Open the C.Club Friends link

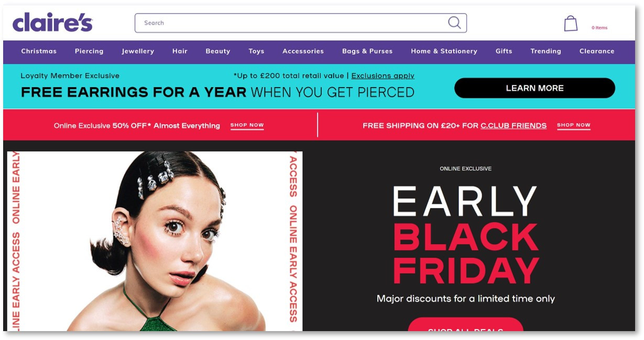514,126
